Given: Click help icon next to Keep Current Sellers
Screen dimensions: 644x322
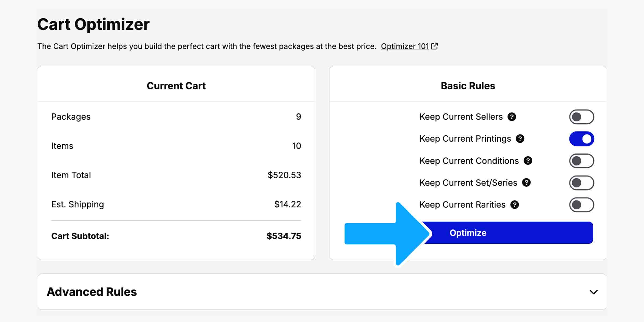Looking at the screenshot, I should point(512,117).
